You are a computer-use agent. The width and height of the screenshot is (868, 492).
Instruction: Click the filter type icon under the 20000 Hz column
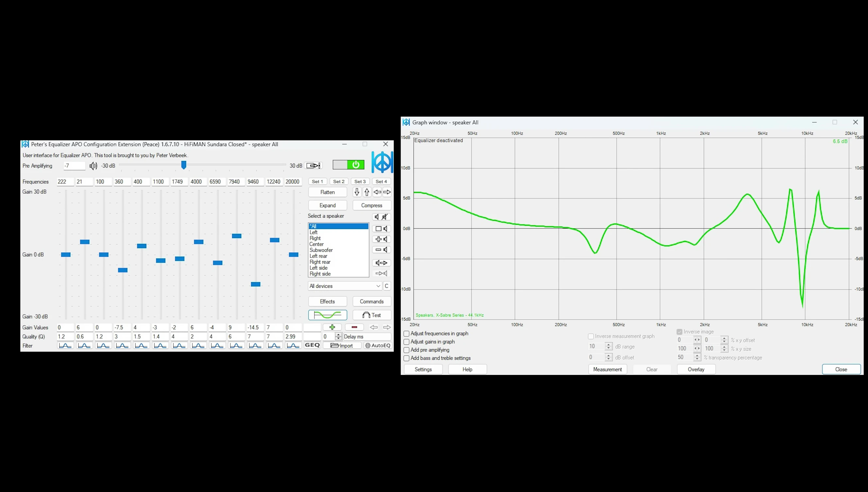pyautogui.click(x=293, y=346)
